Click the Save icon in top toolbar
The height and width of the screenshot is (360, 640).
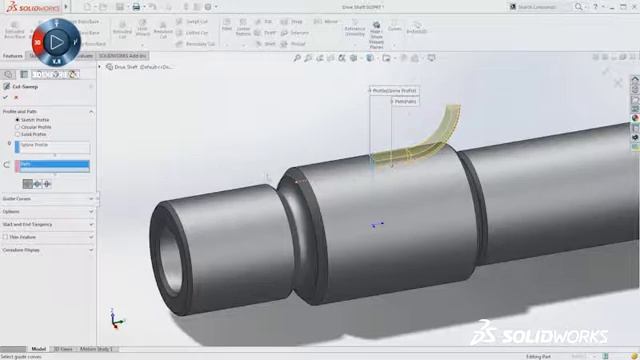(x=120, y=7)
